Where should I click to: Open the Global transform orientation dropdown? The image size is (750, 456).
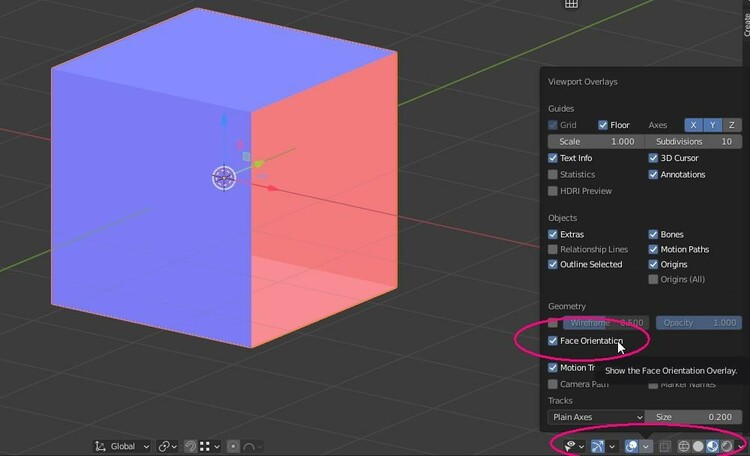pyautogui.click(x=122, y=446)
